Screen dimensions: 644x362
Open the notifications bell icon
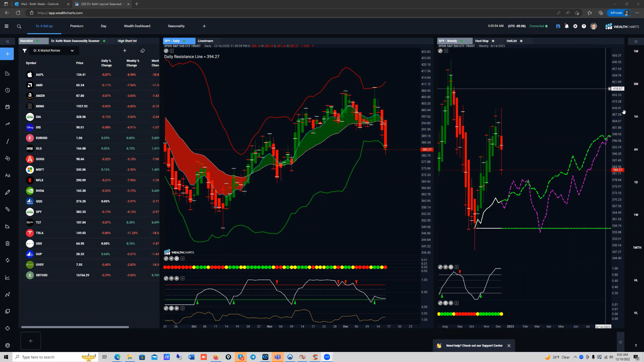pos(567,26)
